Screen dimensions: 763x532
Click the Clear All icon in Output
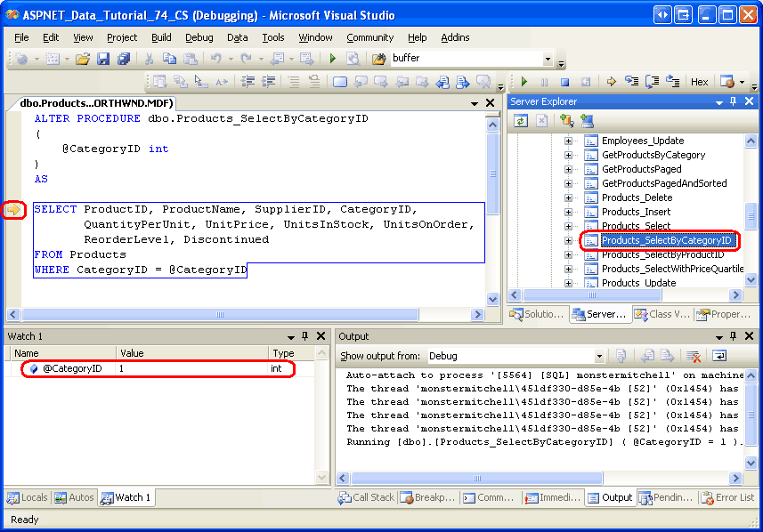point(694,356)
